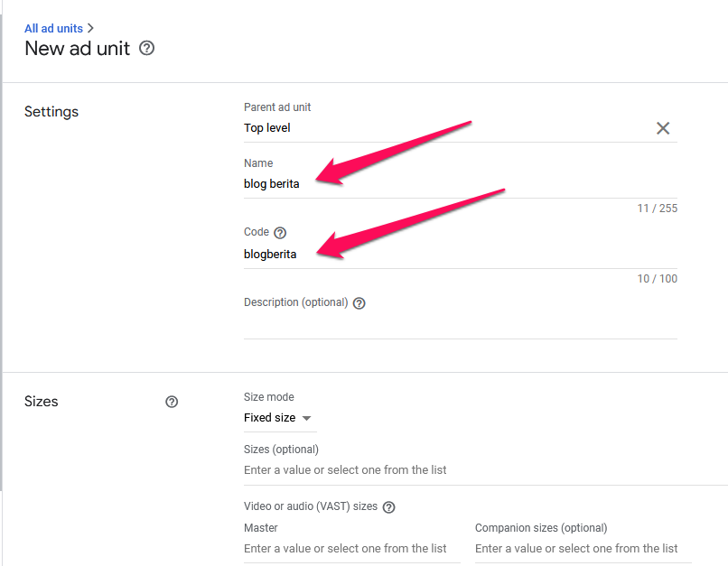Click the Description optional input field
This screenshot has width=728, height=566.
[460, 325]
